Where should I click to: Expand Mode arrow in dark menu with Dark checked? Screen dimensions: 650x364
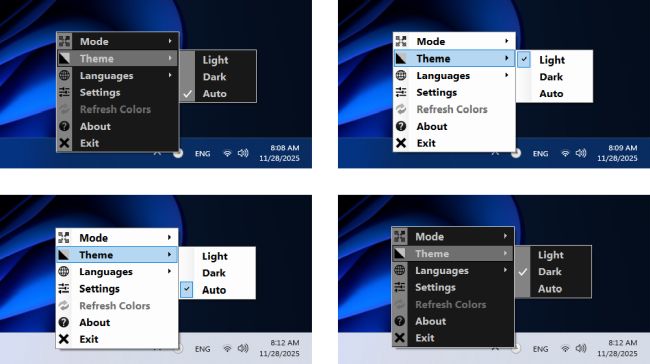pyautogui.click(x=505, y=236)
